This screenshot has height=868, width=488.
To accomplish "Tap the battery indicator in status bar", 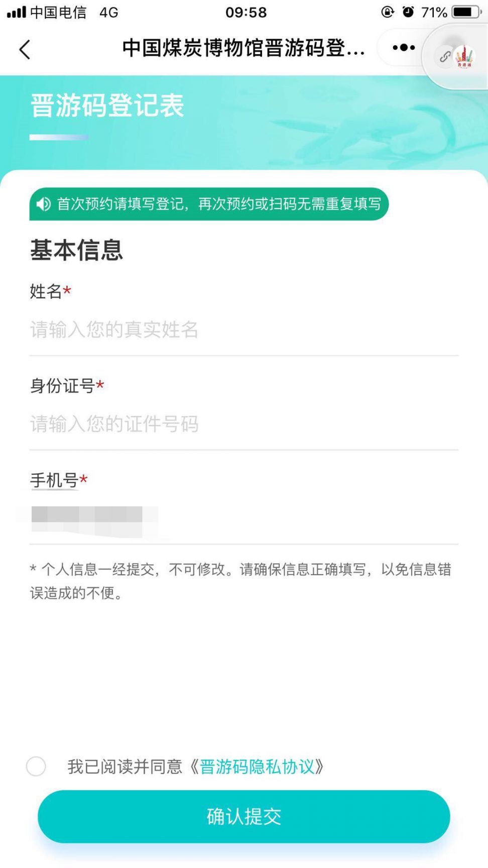I will tap(467, 12).
